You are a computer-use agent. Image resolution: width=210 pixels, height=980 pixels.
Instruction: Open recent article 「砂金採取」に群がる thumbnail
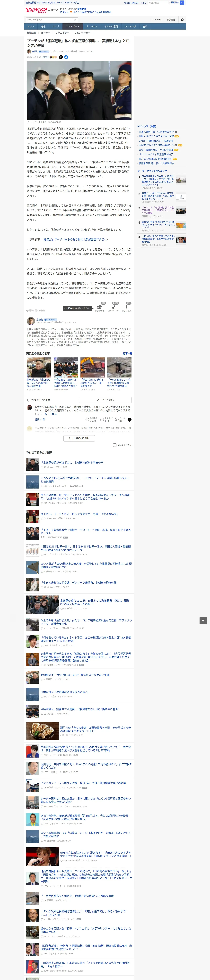point(92,367)
